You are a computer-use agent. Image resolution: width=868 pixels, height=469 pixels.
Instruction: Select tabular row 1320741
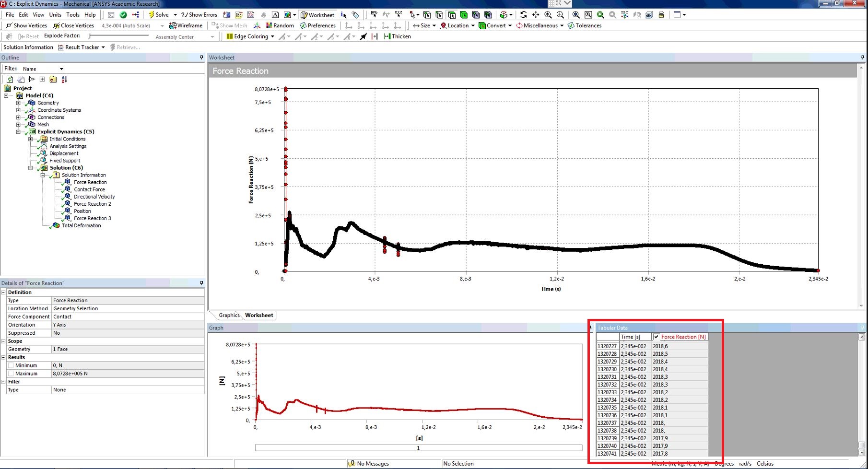(x=652, y=454)
